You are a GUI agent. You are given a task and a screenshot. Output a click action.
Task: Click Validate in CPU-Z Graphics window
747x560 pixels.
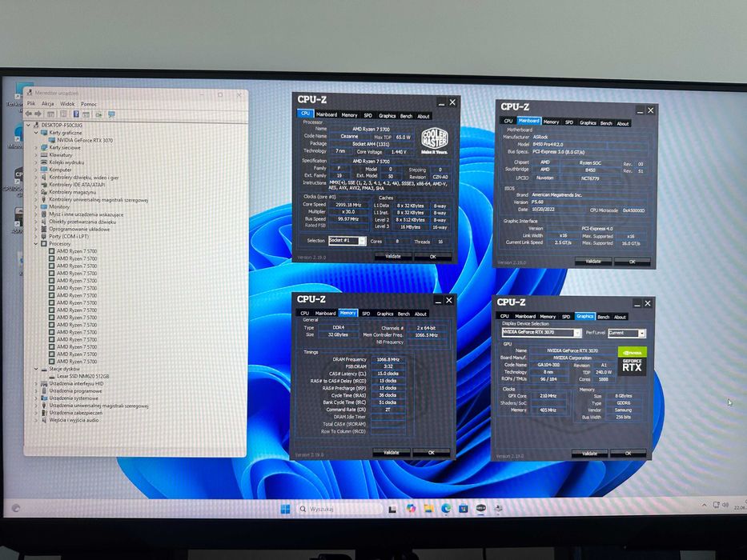point(589,454)
